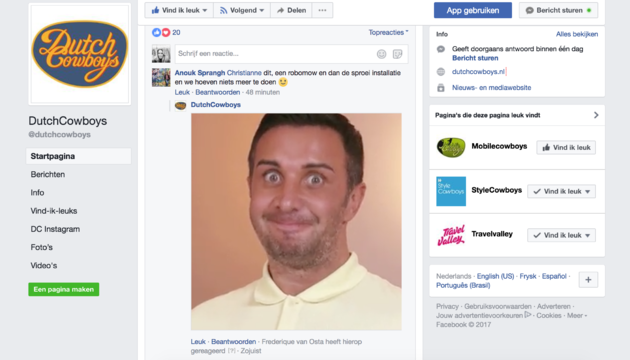
Task: Click the App gebruiken button
Action: point(473,10)
